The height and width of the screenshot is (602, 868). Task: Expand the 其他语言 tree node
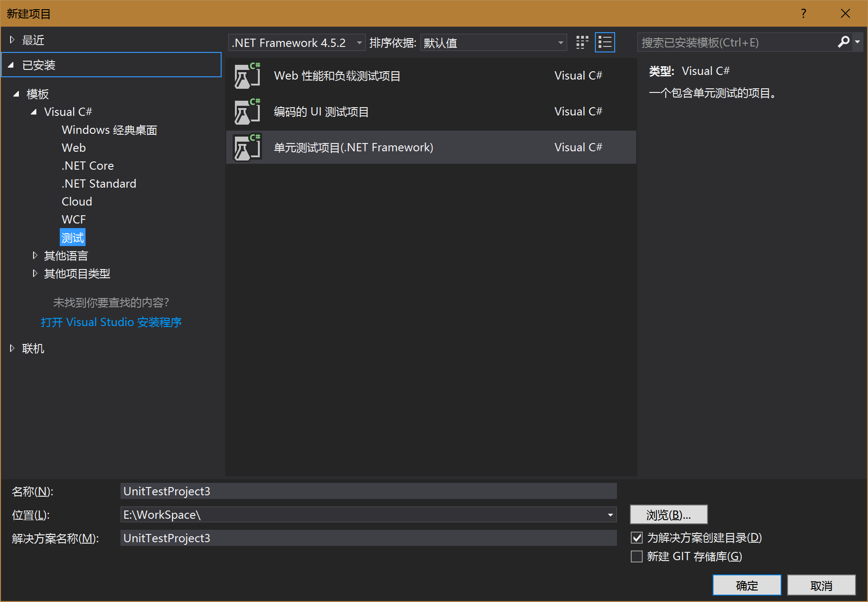(35, 256)
